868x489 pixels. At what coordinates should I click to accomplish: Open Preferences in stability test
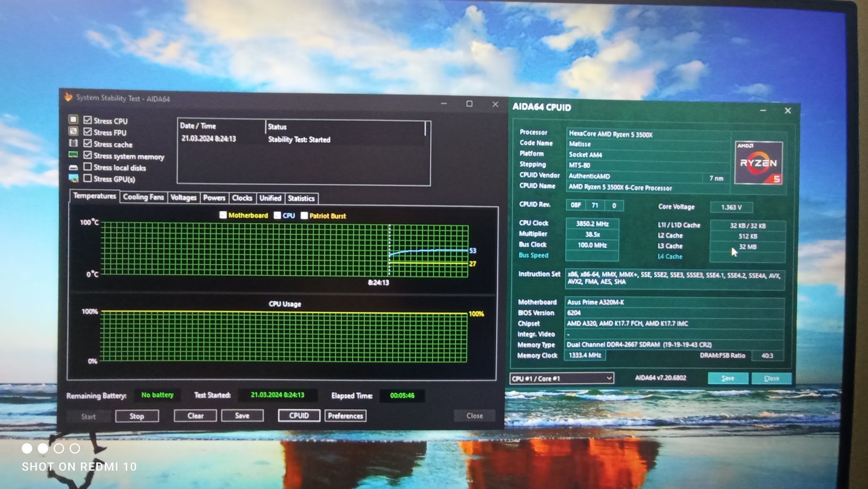click(x=345, y=416)
